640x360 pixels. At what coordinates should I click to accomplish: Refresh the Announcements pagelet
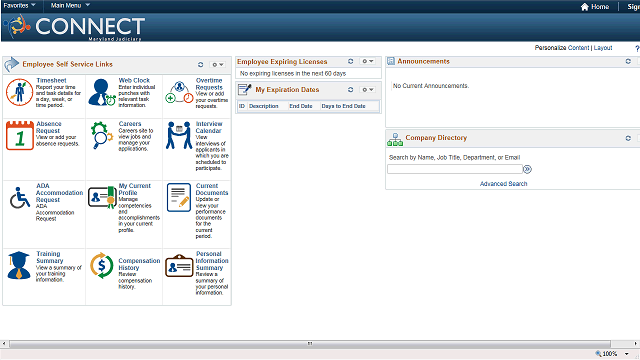coord(628,61)
